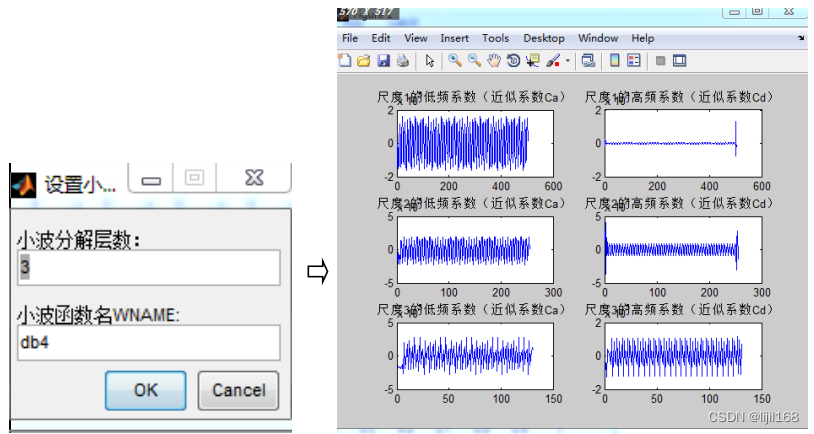Activate the Zoom In magnifier tool
The height and width of the screenshot is (434, 814).
pyautogui.click(x=455, y=61)
